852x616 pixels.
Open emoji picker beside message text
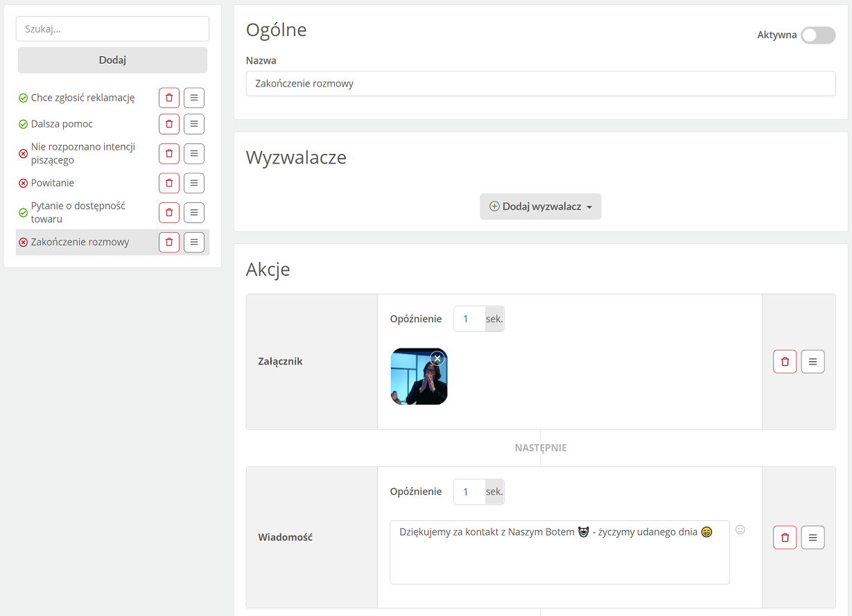pyautogui.click(x=740, y=530)
